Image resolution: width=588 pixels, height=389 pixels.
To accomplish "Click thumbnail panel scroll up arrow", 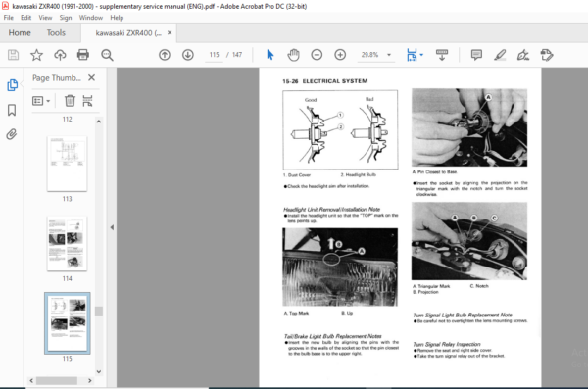I will coord(99,122).
